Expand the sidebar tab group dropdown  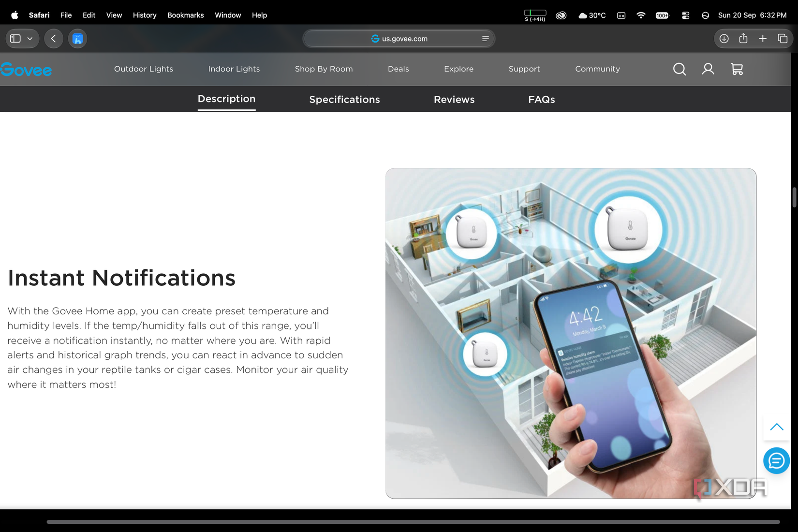(30, 39)
